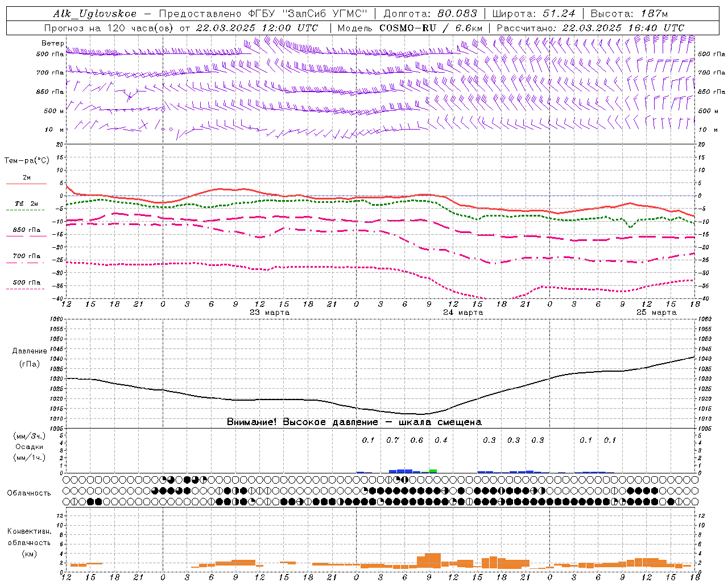Click the model label COSMO-RU / 6.6км
The width and height of the screenshot is (728, 582).
[x=431, y=28]
